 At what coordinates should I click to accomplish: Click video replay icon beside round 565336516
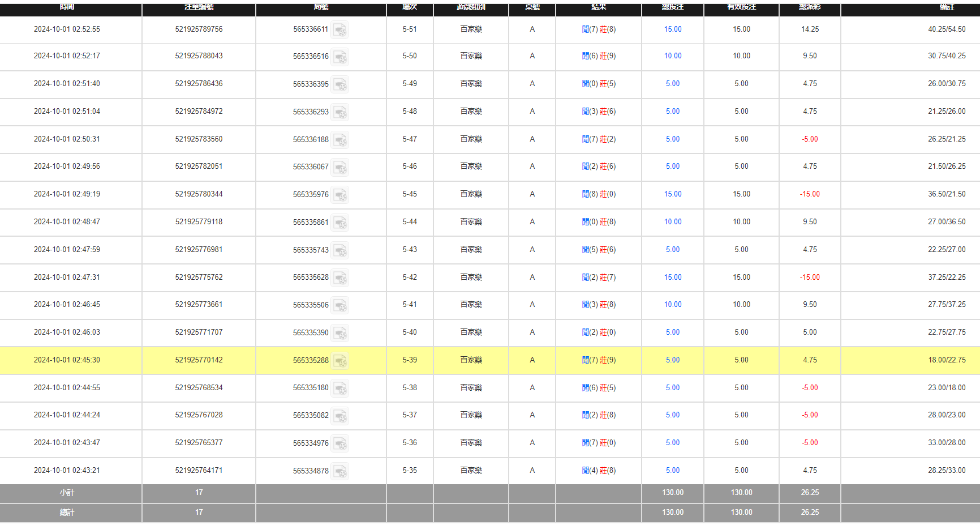pos(339,57)
